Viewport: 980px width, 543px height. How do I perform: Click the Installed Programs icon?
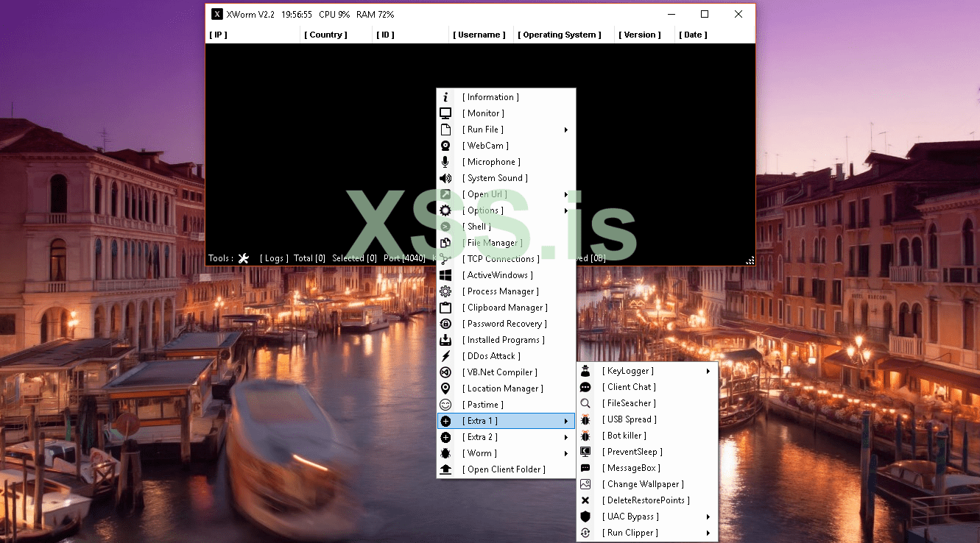coord(445,340)
